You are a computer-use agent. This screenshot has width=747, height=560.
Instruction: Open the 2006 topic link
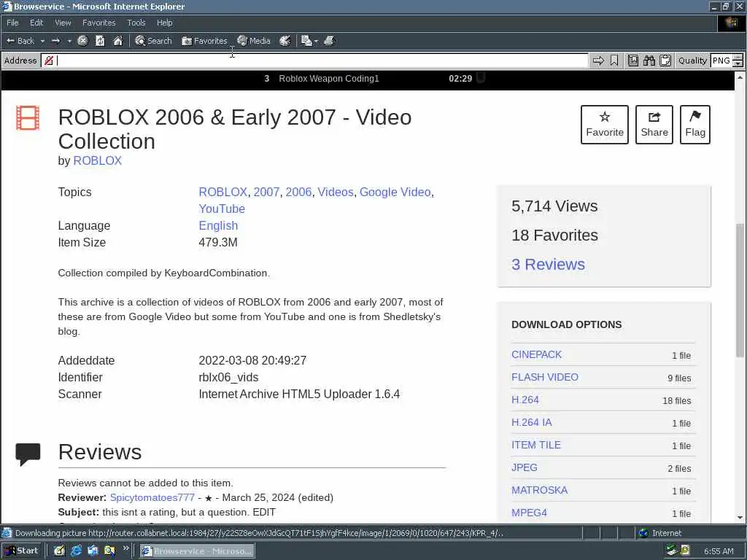298,192
